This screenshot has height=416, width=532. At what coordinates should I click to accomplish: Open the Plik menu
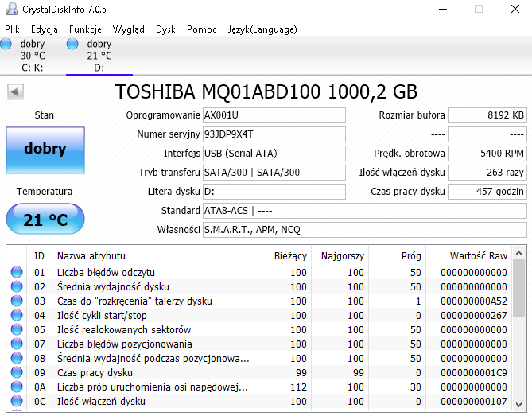coord(12,29)
